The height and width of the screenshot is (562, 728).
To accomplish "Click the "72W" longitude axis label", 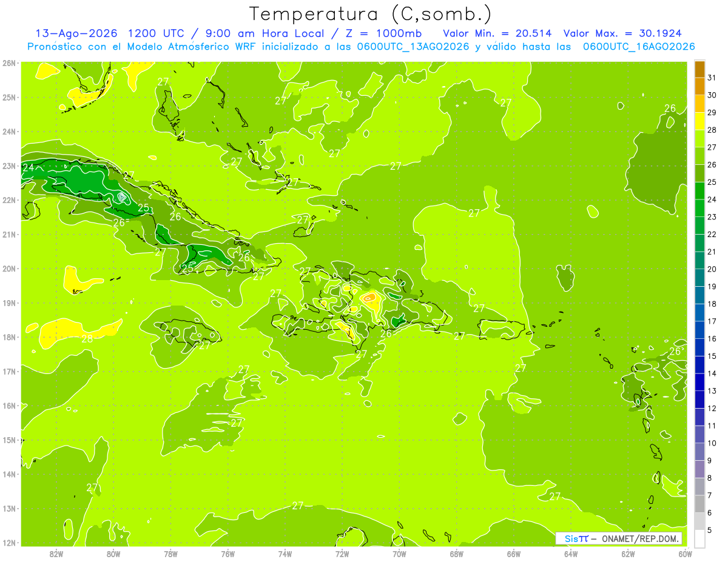I will (342, 554).
